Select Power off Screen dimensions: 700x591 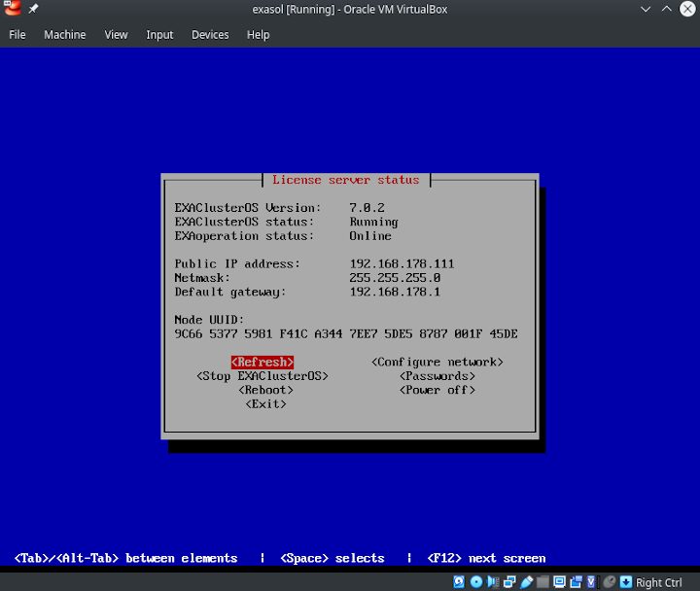tap(437, 390)
